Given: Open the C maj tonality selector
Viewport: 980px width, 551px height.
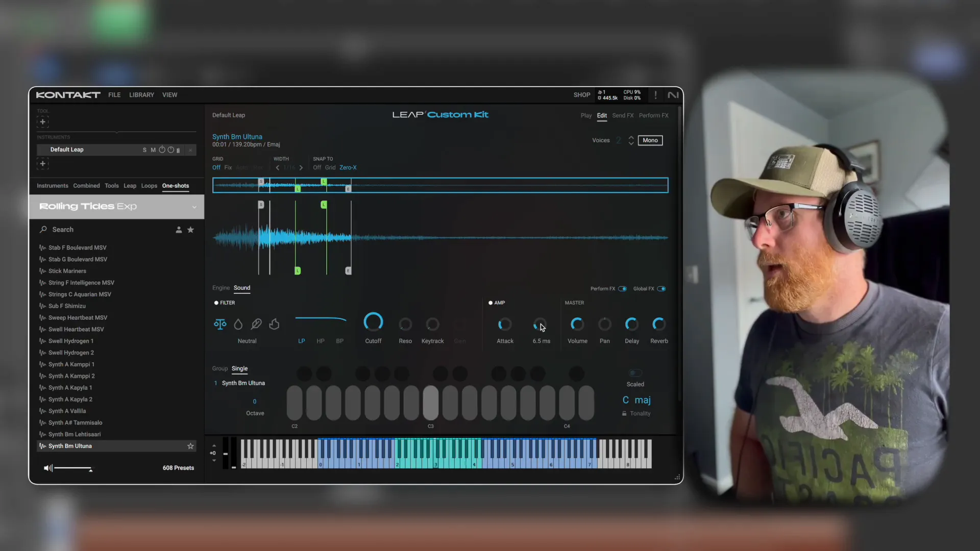Looking at the screenshot, I should 636,400.
